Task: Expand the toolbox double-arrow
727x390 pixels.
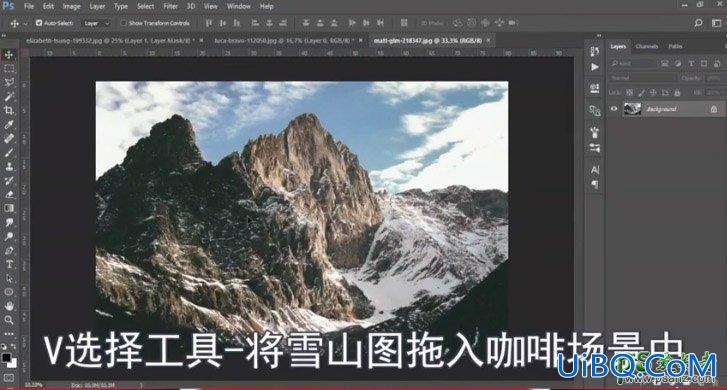Action: 5,35
